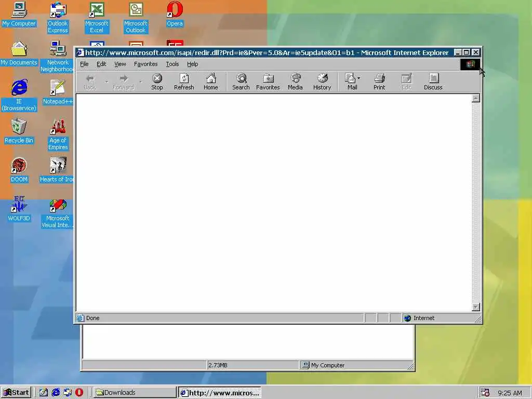This screenshot has height=399, width=532.
Task: Click the scrollbar up arrow
Action: pyautogui.click(x=476, y=98)
